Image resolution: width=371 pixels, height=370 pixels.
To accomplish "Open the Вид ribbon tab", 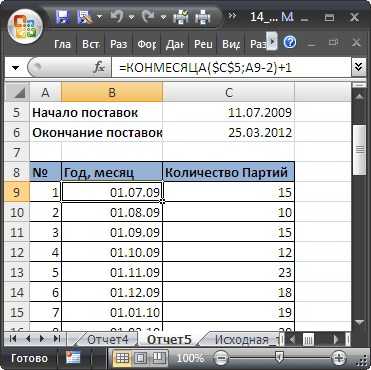I will pos(231,44).
